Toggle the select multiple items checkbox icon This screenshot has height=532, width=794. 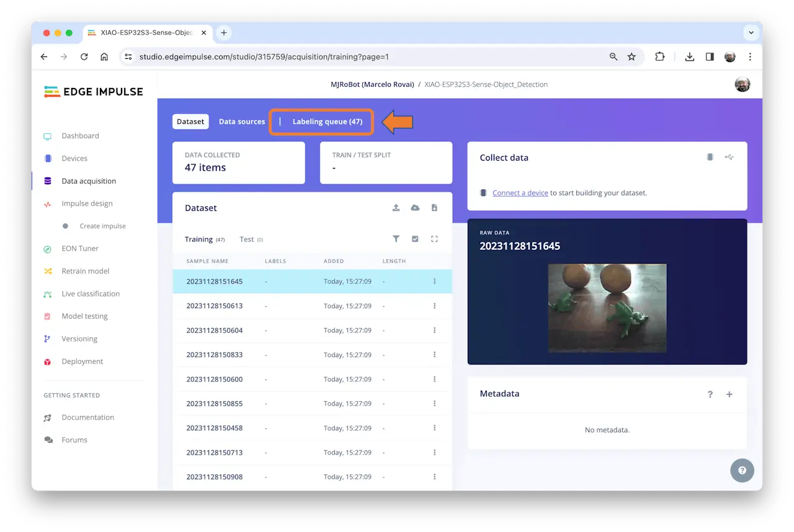coord(415,239)
